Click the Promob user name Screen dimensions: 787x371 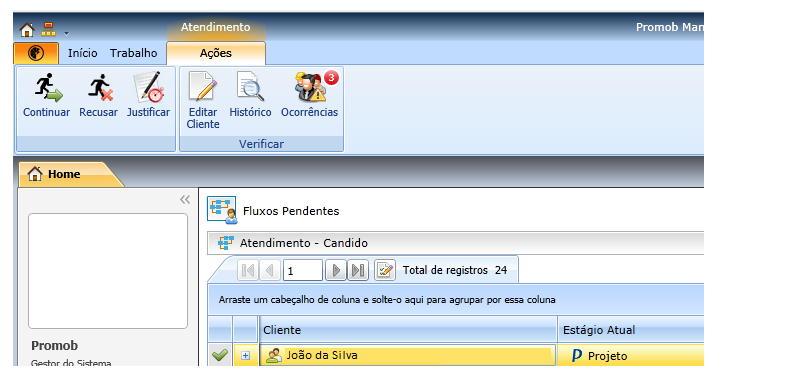[55, 345]
